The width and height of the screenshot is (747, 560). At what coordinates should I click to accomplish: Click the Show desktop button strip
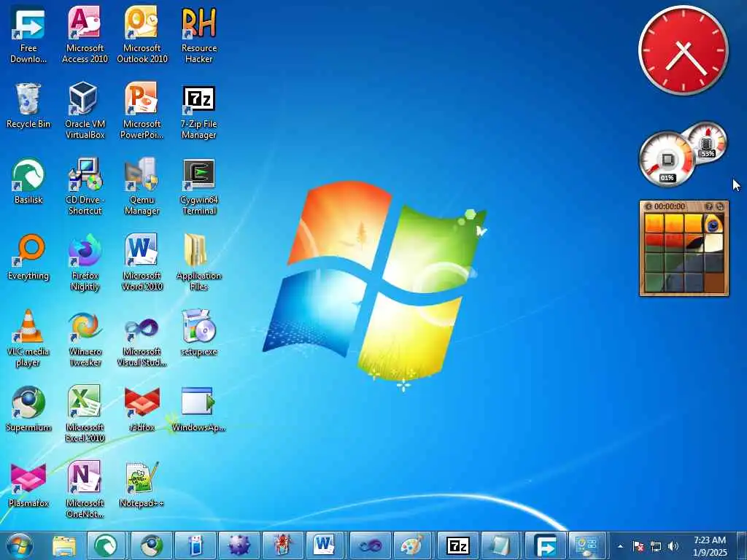point(742,545)
